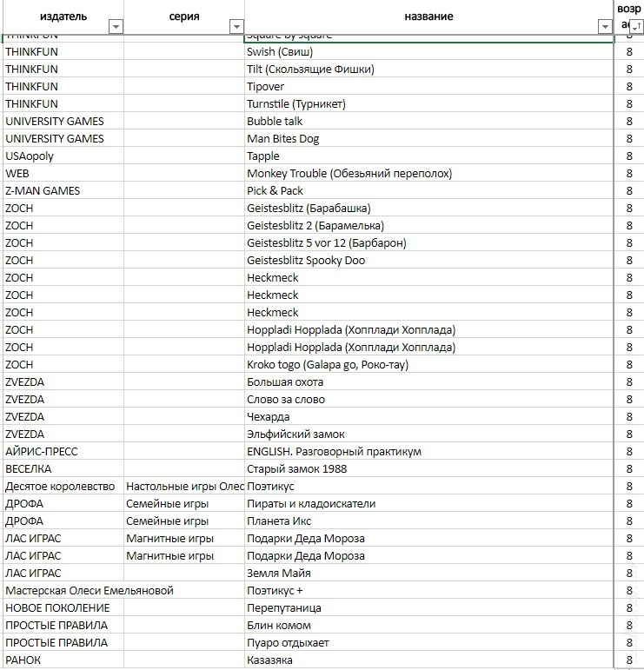
Task: Click the Поэтикус cell
Action: click(x=429, y=487)
